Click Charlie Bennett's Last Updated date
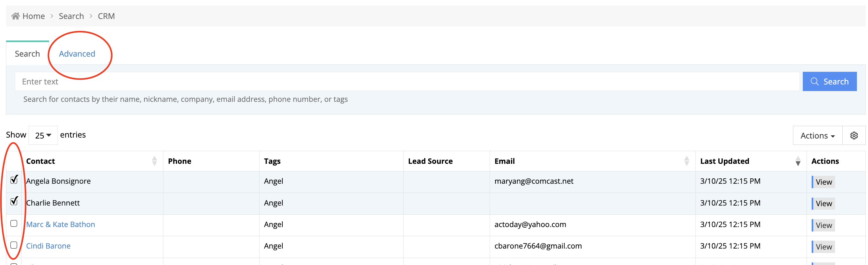Image resolution: width=868 pixels, height=265 pixels. click(730, 203)
